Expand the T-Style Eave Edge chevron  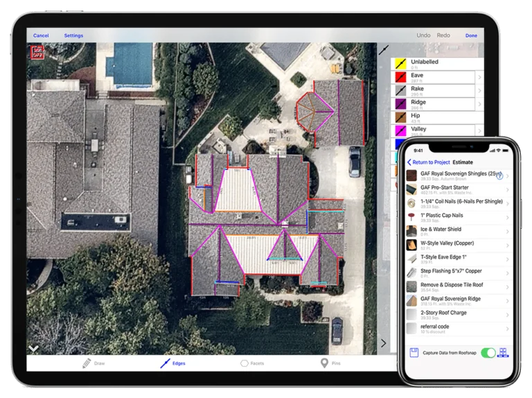tap(507, 259)
